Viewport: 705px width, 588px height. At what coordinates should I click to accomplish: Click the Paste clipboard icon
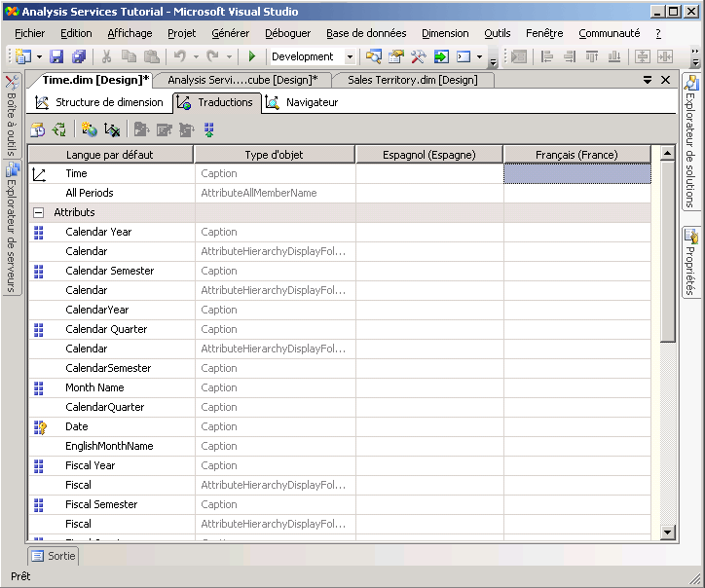tap(152, 56)
